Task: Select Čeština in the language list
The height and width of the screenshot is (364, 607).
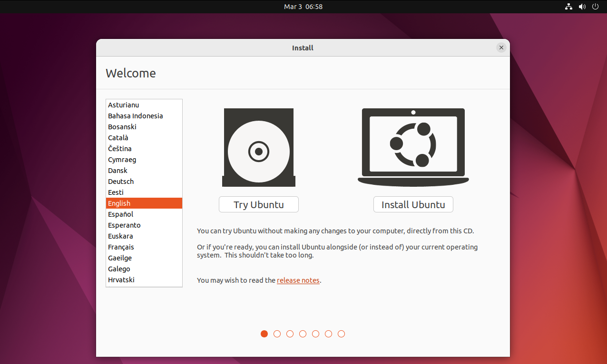Action: pos(119,149)
